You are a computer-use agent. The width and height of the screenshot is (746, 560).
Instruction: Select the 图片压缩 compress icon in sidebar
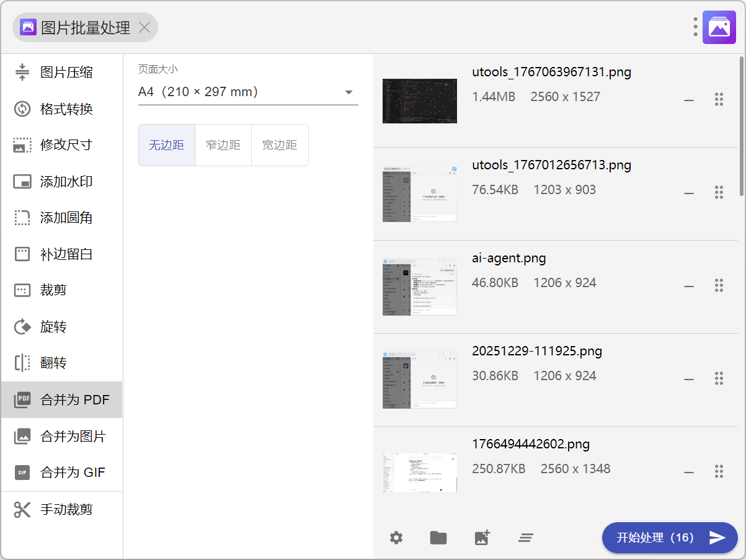click(22, 73)
